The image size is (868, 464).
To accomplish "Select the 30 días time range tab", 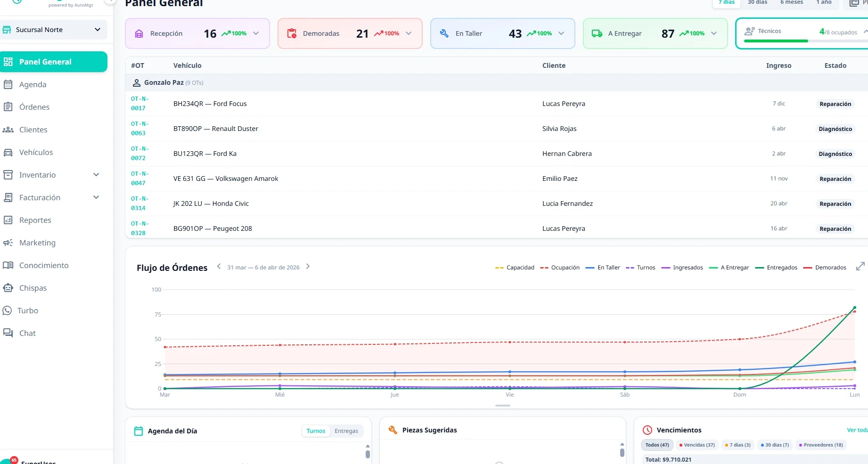I will tap(757, 2).
